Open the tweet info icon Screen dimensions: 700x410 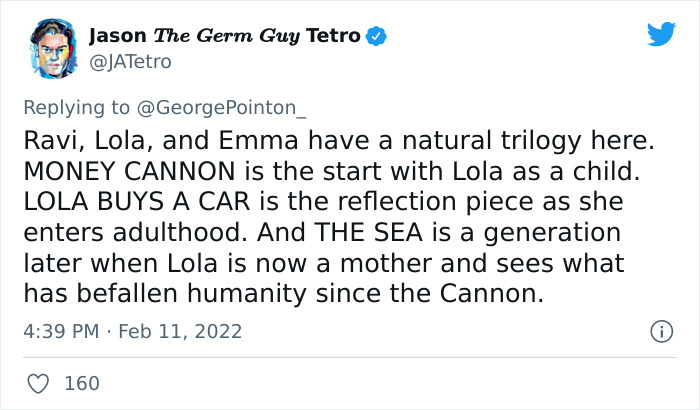(660, 331)
